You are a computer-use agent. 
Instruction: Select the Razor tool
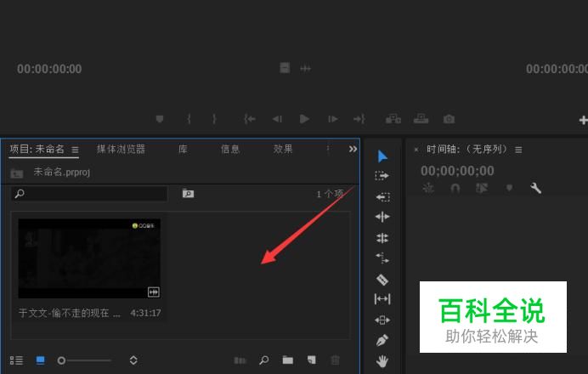(x=382, y=280)
